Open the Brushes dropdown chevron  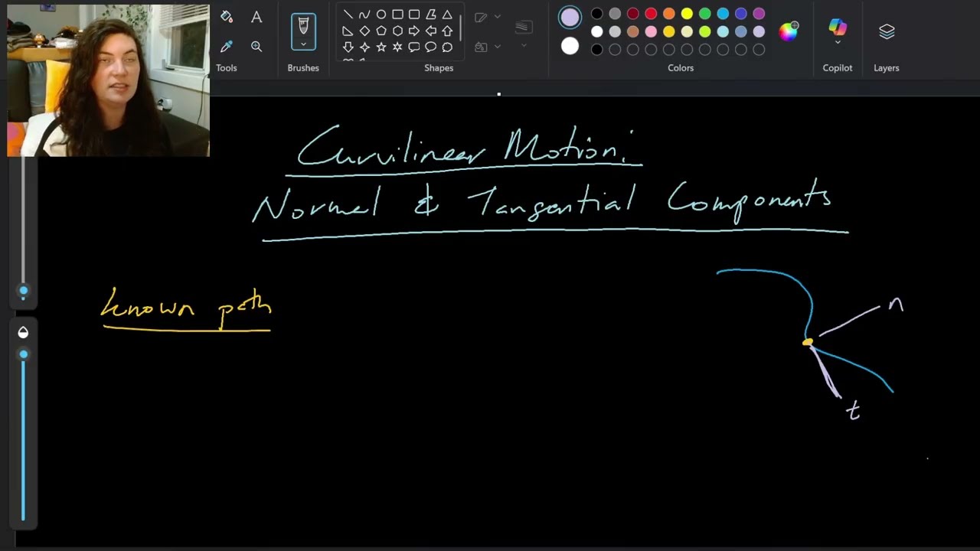tap(303, 44)
